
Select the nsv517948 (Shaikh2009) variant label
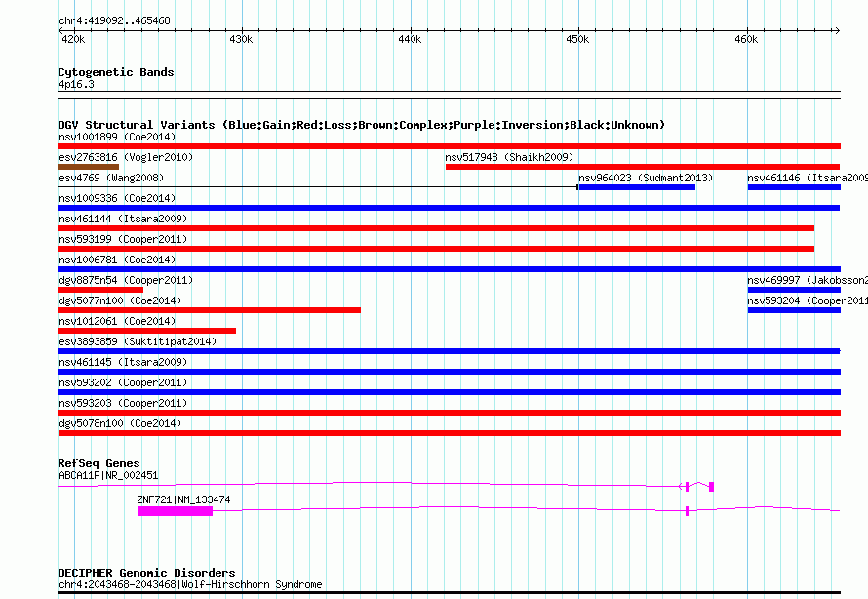click(x=509, y=157)
